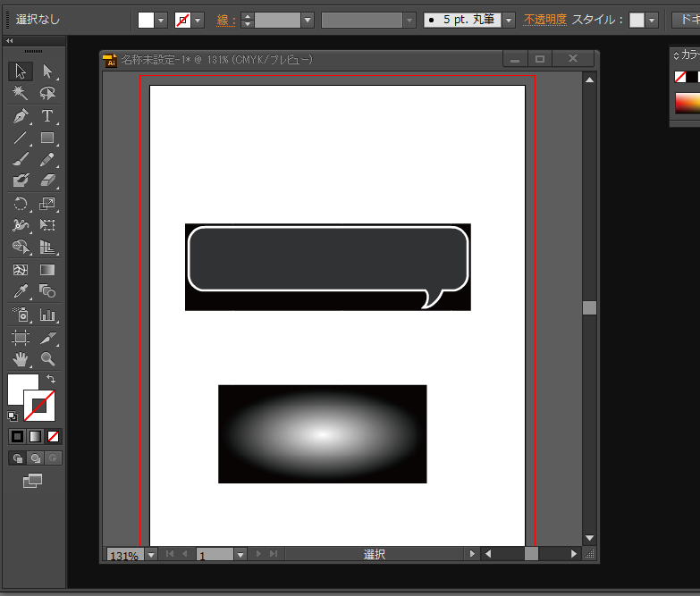Select the Scale tool
700x596 pixels.
47,204
